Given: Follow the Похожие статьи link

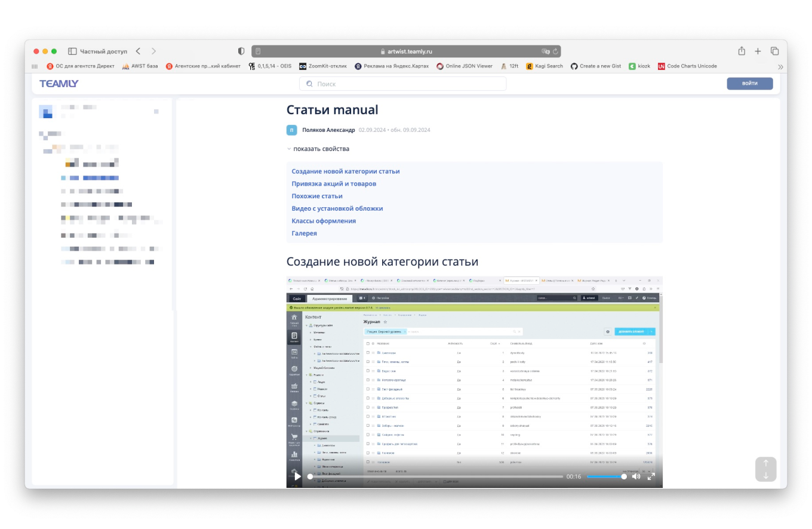Looking at the screenshot, I should [x=317, y=196].
